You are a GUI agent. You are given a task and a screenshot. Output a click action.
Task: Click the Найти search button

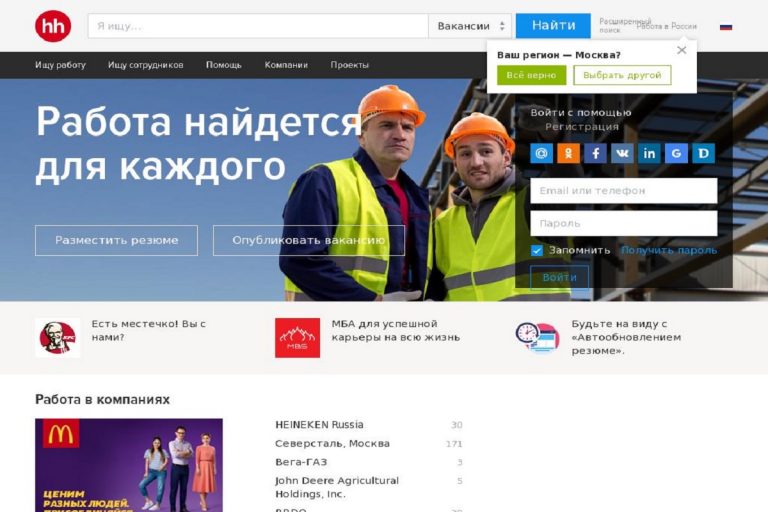pyautogui.click(x=553, y=25)
